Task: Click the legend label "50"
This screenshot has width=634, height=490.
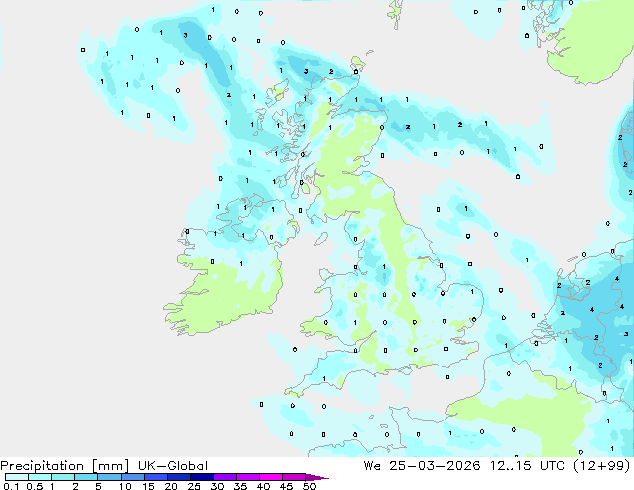Action: click(309, 486)
